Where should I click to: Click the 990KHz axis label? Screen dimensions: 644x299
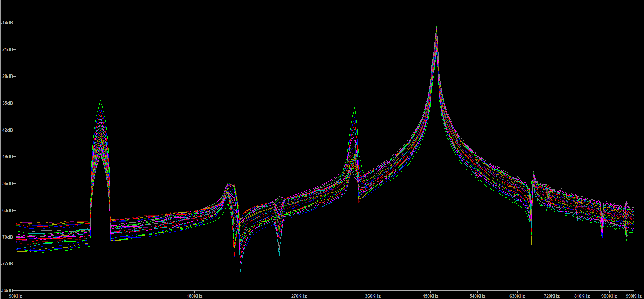[x=634, y=296]
